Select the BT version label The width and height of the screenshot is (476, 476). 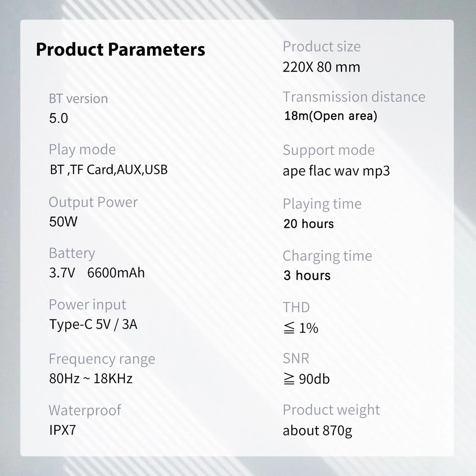coord(79,99)
